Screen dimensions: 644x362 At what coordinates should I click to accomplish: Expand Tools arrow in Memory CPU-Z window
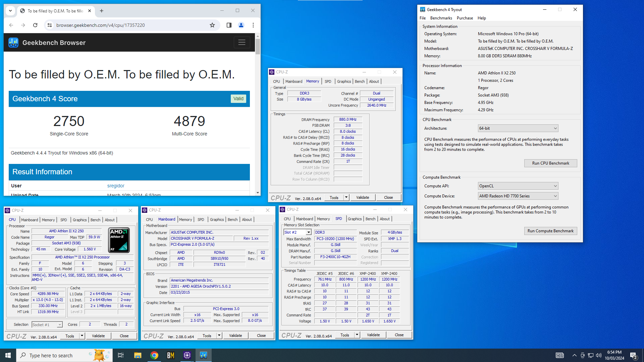coord(346,197)
